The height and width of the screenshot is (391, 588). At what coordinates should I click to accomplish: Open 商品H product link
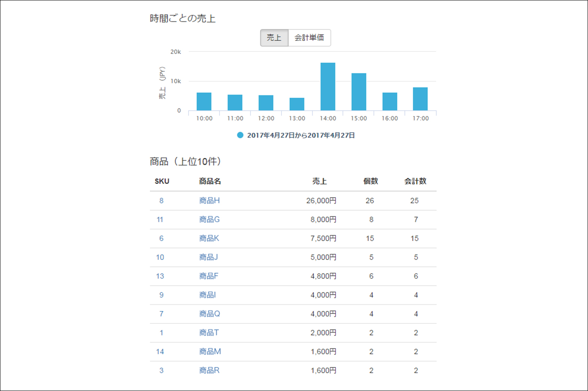(x=209, y=201)
